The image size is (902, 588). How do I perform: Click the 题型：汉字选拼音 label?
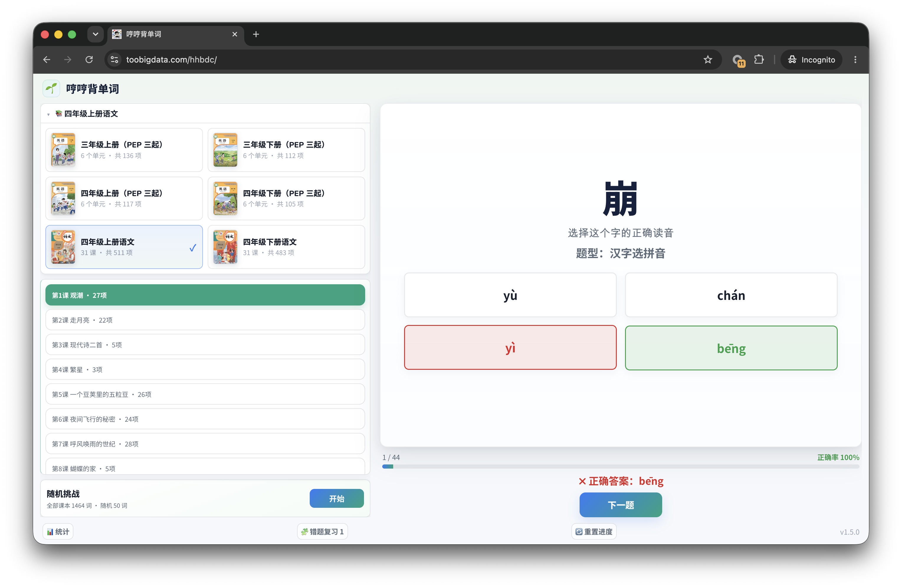[620, 253]
